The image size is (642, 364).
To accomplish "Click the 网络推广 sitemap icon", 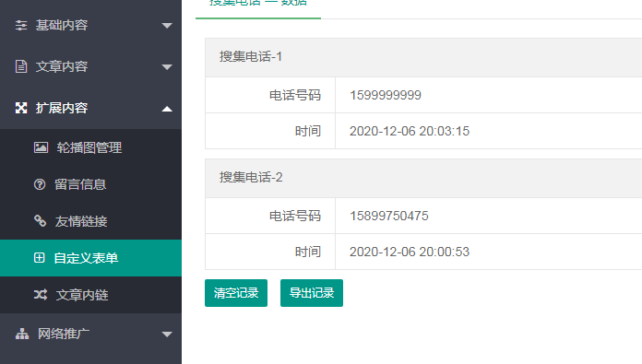I will (22, 334).
